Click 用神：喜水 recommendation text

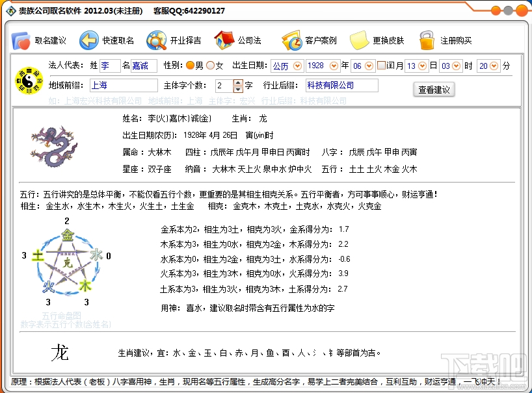[x=248, y=308]
